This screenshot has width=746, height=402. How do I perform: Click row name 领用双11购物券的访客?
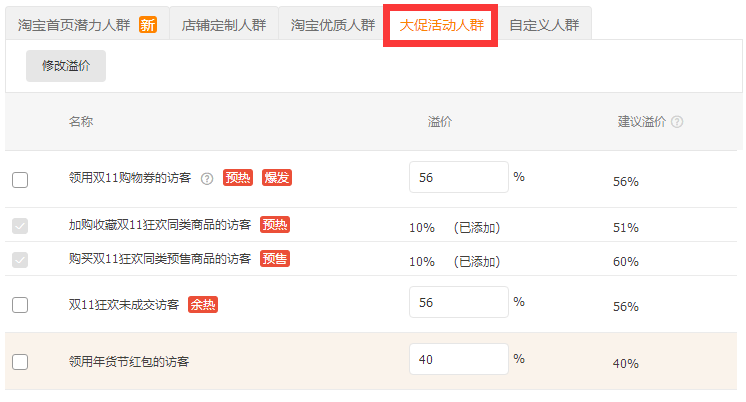[130, 178]
